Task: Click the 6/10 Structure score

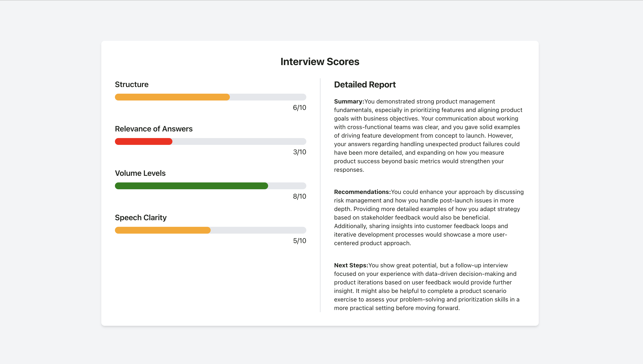Action: tap(299, 108)
